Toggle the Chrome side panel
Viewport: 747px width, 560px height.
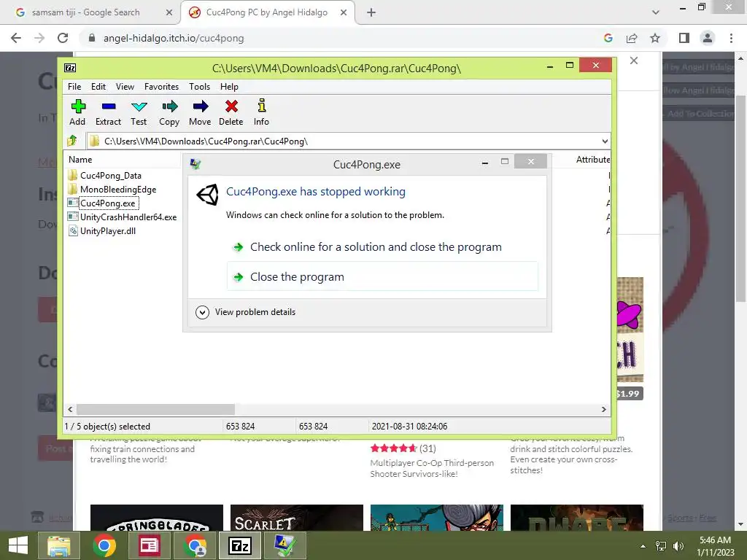[684, 38]
